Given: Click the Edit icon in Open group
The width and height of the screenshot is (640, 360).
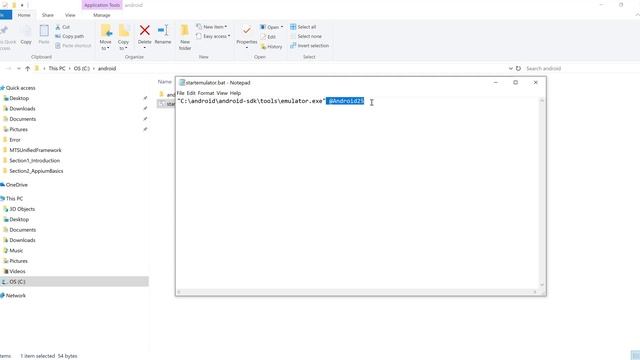Looking at the screenshot, I should pyautogui.click(x=263, y=37).
